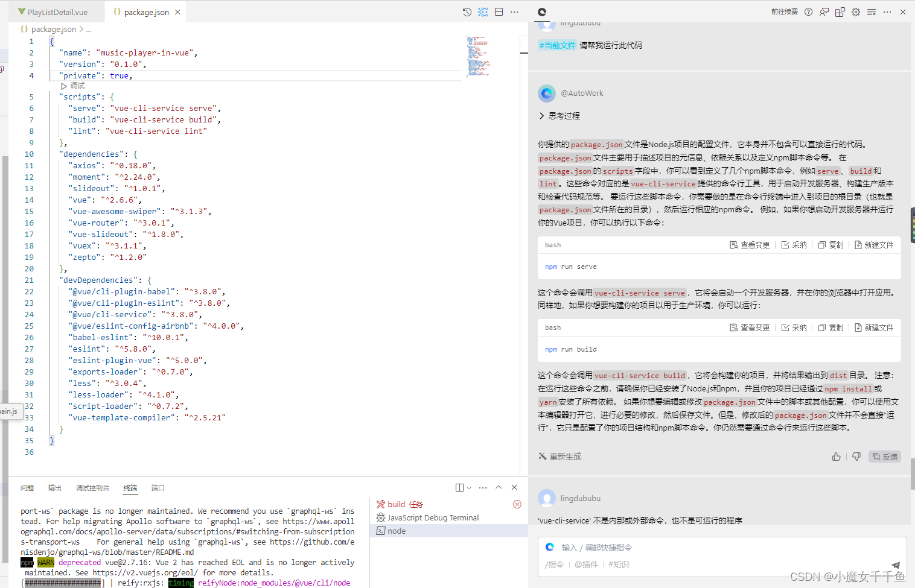The width and height of the screenshot is (915, 588).
Task: Click 新建文件 for the npm run build block
Action: click(874, 327)
